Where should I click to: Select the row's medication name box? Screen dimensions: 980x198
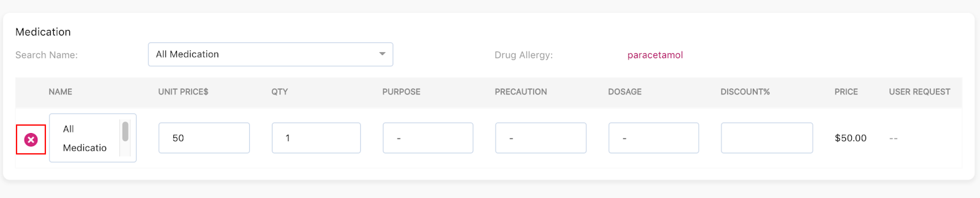pyautogui.click(x=92, y=138)
